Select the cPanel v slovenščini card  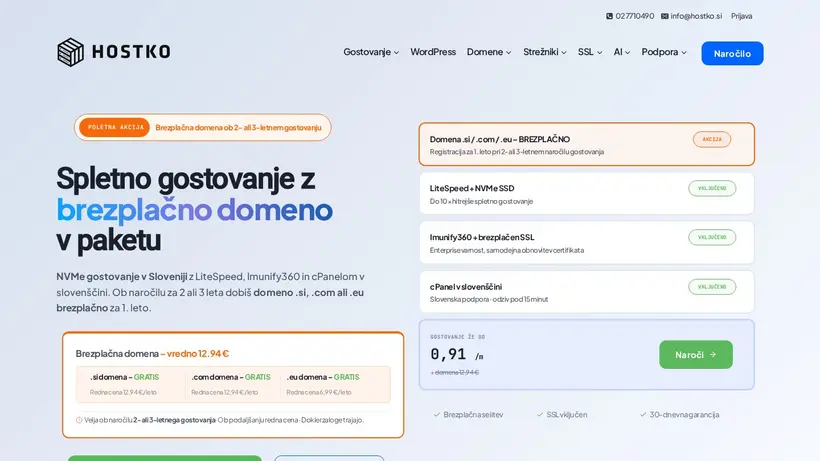[586, 292]
